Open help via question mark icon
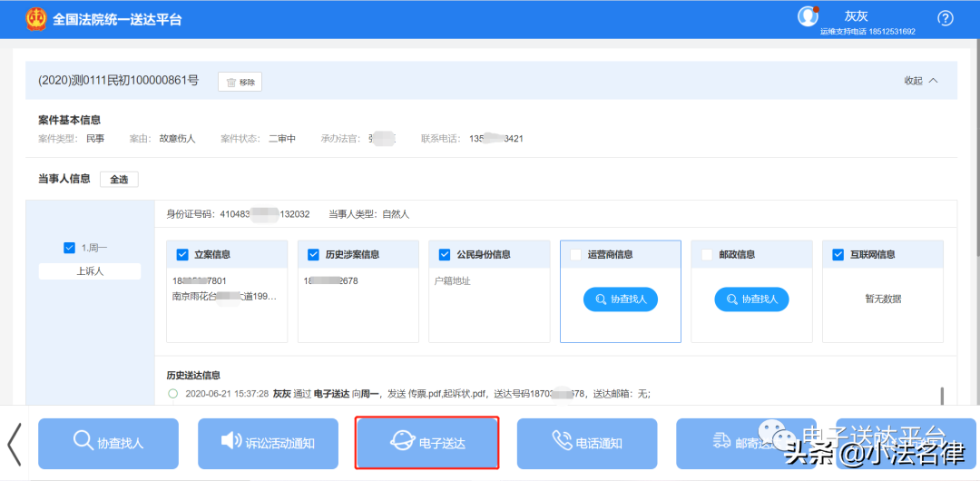This screenshot has height=481, width=980. point(946,19)
